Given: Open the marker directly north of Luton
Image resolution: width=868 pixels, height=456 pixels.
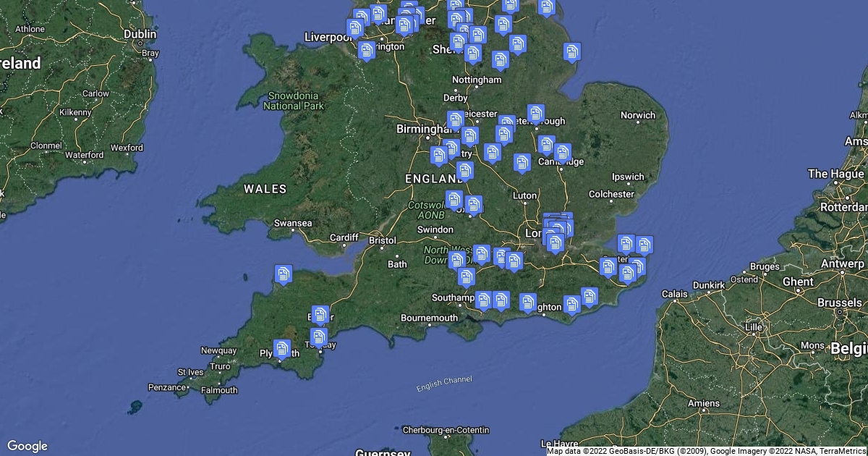Looking at the screenshot, I should pos(522,162).
